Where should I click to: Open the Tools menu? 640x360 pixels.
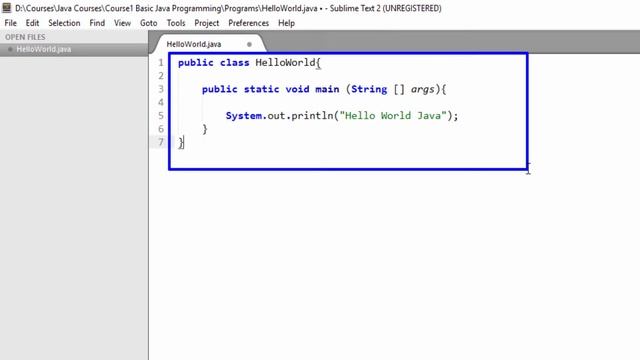point(176,23)
